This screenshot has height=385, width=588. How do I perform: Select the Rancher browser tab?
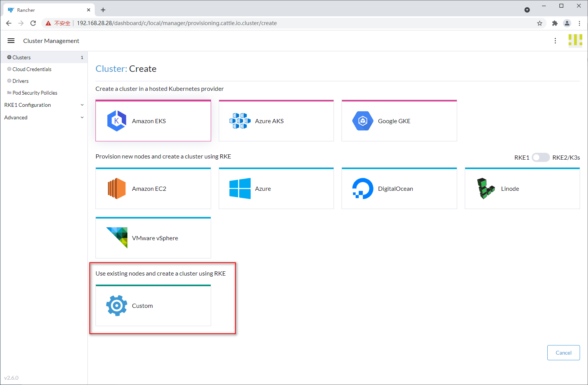coord(49,10)
